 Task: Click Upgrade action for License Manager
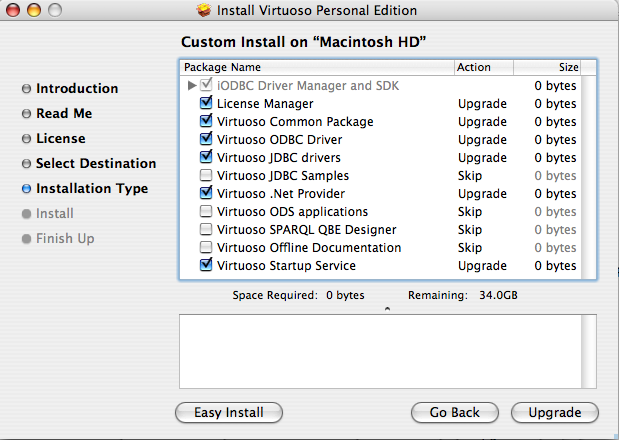[482, 103]
